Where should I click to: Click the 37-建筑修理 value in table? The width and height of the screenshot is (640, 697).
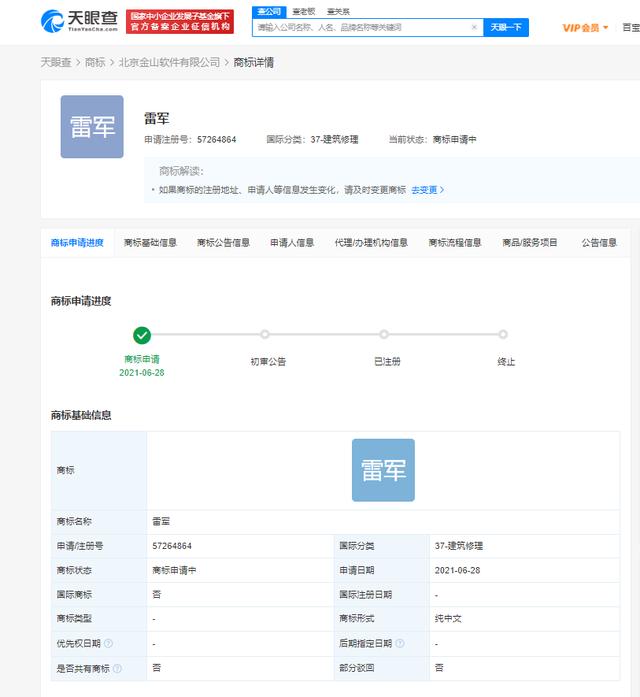coord(459,546)
